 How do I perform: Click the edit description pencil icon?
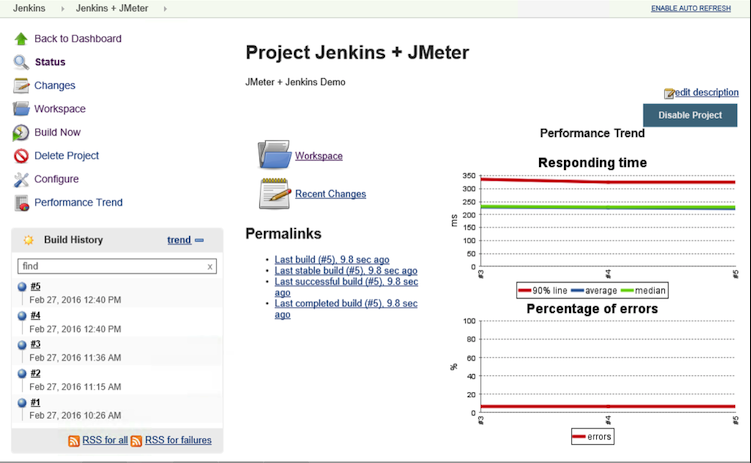[x=669, y=93]
